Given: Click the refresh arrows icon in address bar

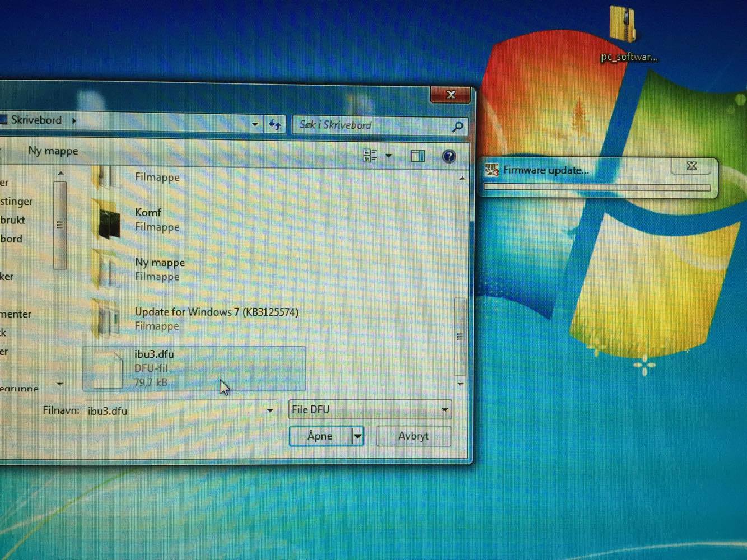Looking at the screenshot, I should pyautogui.click(x=275, y=125).
